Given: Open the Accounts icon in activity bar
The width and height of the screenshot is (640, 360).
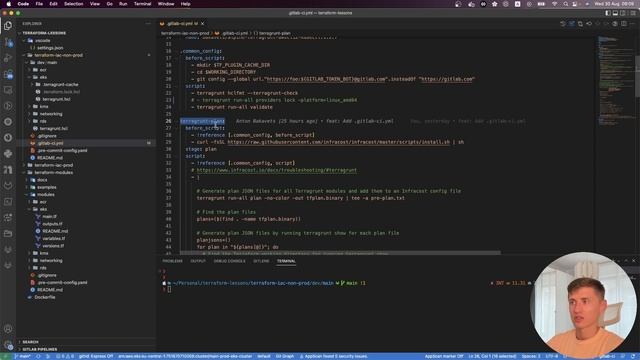Looking at the screenshot, I should tap(8, 329).
